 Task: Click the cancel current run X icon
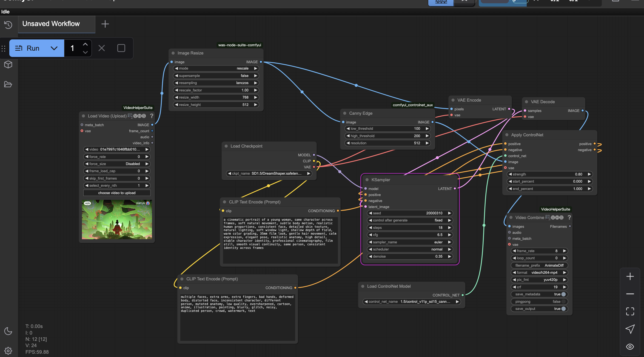pos(101,48)
